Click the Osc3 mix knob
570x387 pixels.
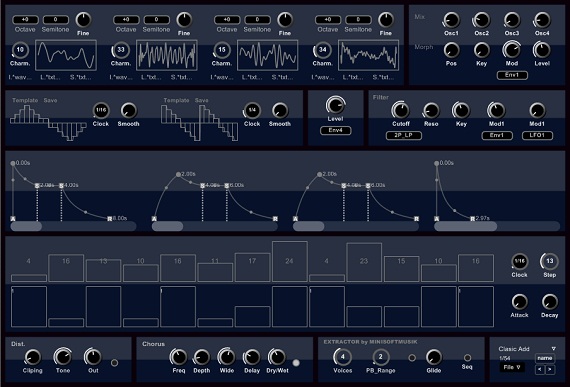coord(512,20)
